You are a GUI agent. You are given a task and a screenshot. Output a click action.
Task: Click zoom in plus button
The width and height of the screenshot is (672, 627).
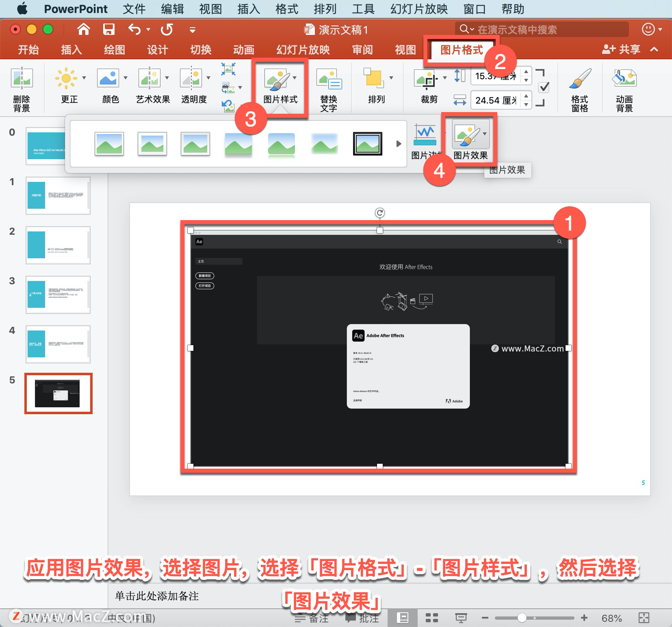click(584, 618)
